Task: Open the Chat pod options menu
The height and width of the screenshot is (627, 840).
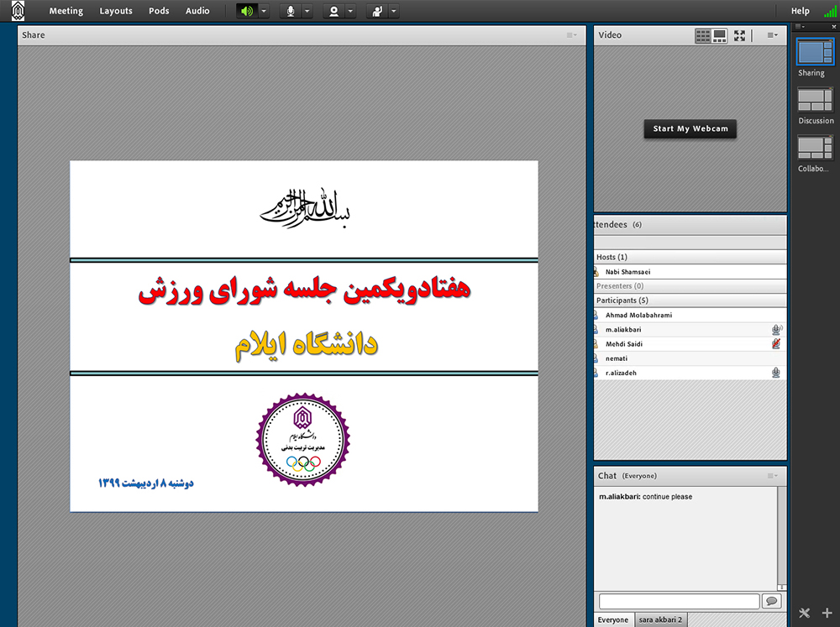Action: tap(772, 476)
